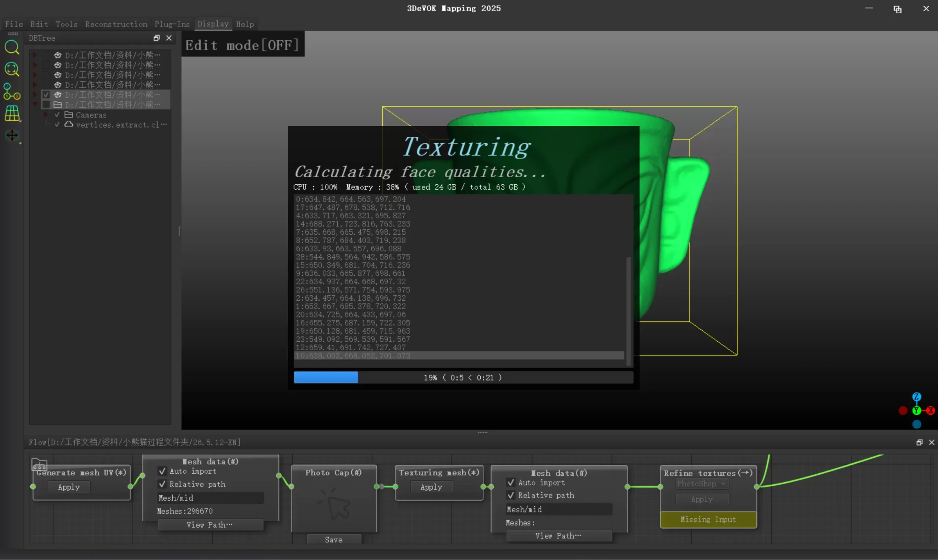Open the Plug-Ins menu
Screen dimensions: 938x560
point(172,24)
